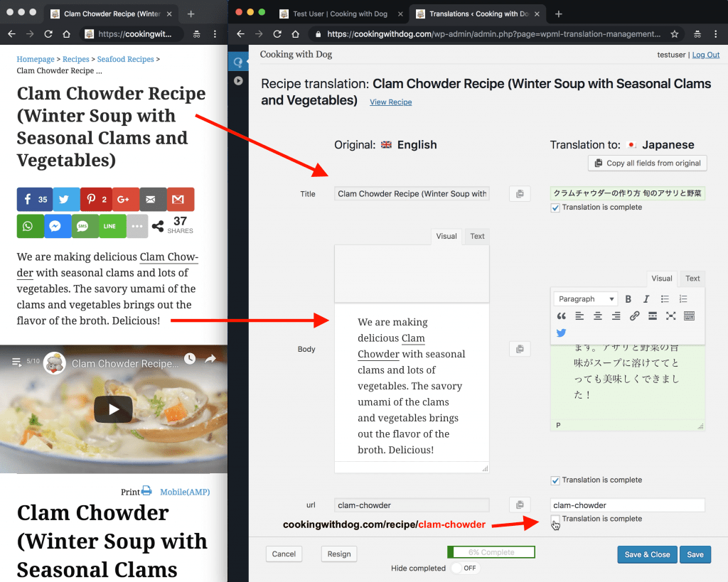Screen dimensions: 728x582
Task: Insert a numbered list in editor
Action: click(x=683, y=299)
